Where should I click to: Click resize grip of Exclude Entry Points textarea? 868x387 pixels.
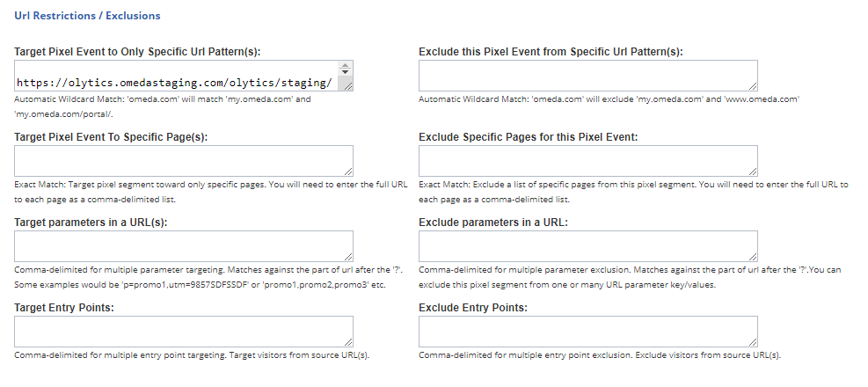click(x=753, y=342)
